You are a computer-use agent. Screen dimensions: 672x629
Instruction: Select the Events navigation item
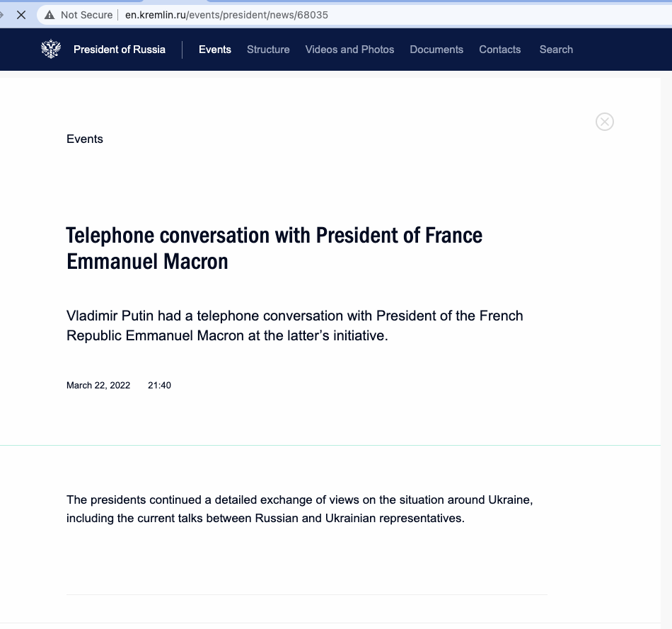(215, 50)
